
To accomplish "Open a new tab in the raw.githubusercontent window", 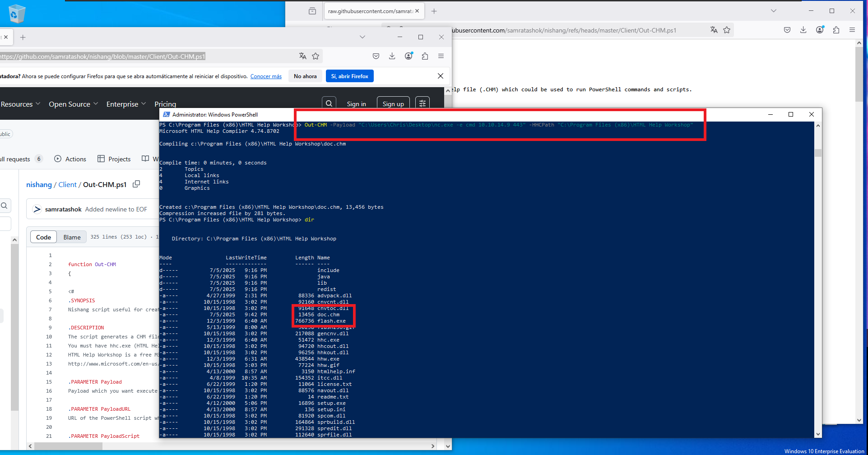I will point(434,11).
